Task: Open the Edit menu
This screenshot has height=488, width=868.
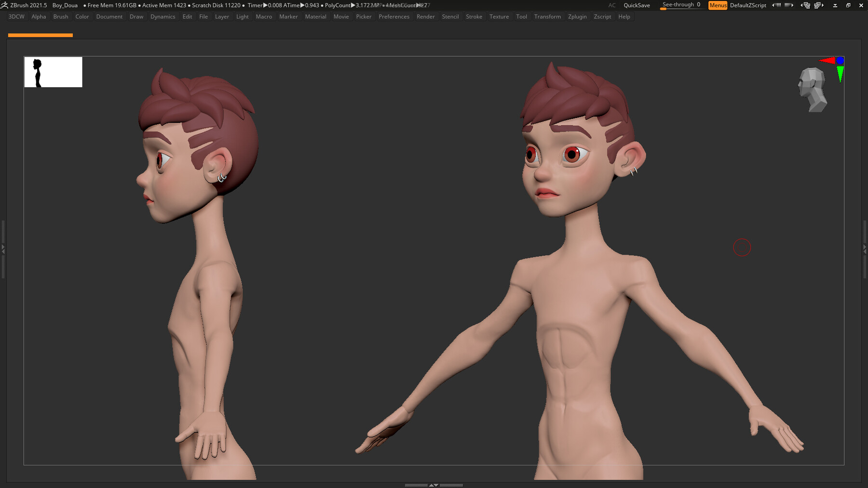Action: 187,17
